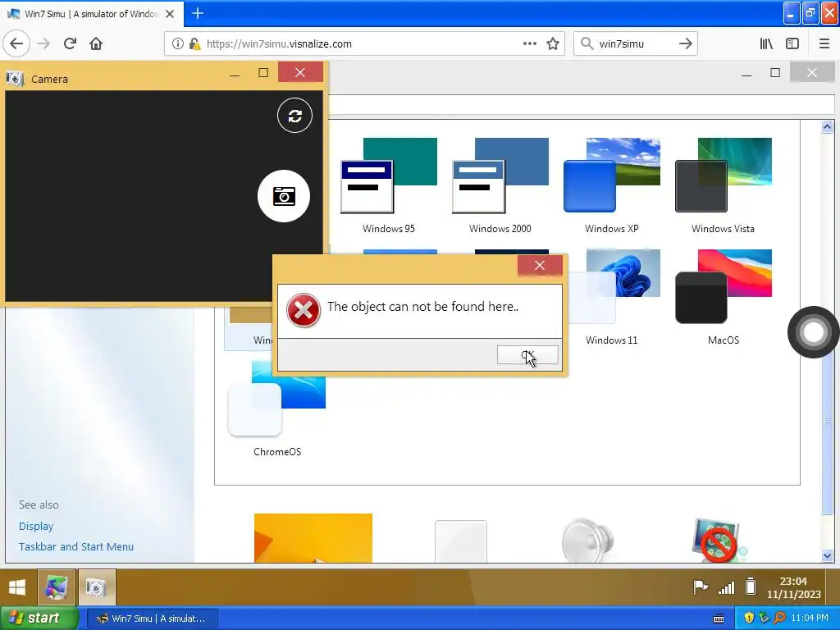
Task: Close the Win7 Simu browser tab
Action: click(x=170, y=14)
